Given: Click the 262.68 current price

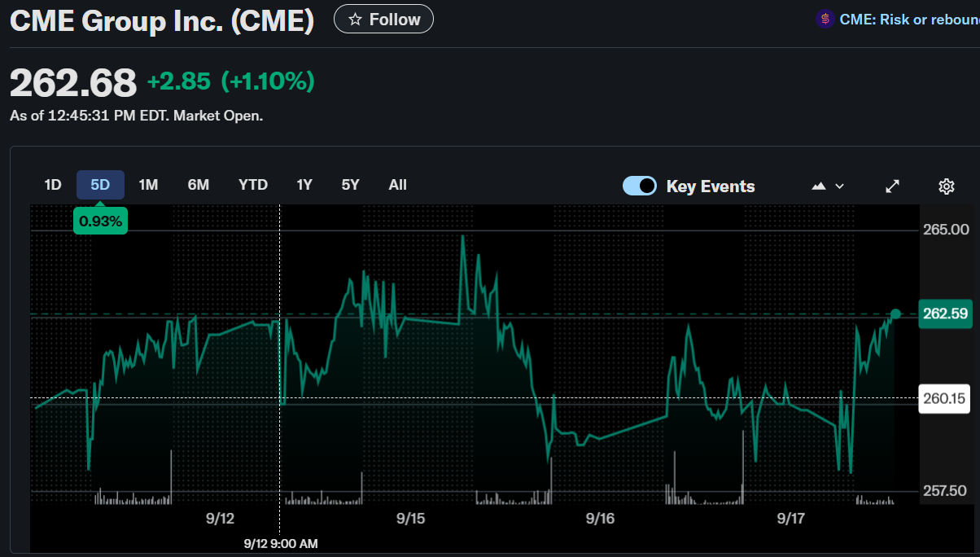Looking at the screenshot, I should 73,82.
